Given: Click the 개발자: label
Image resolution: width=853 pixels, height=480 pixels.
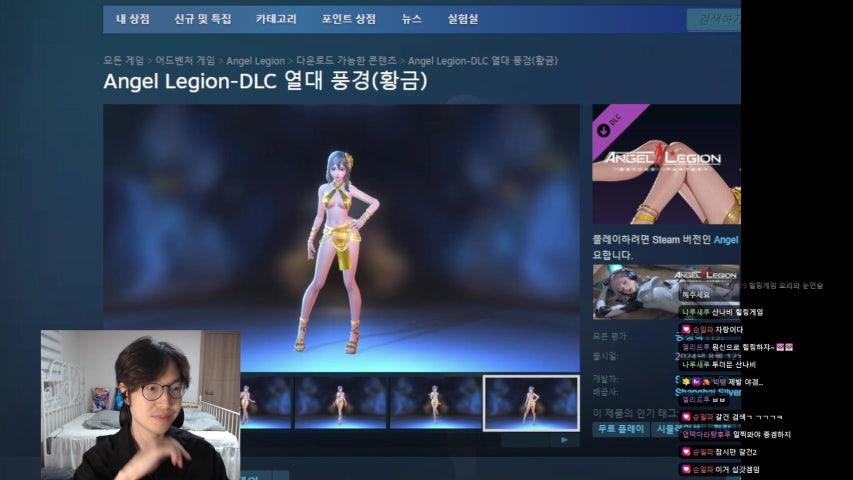Looking at the screenshot, I should (x=605, y=379).
